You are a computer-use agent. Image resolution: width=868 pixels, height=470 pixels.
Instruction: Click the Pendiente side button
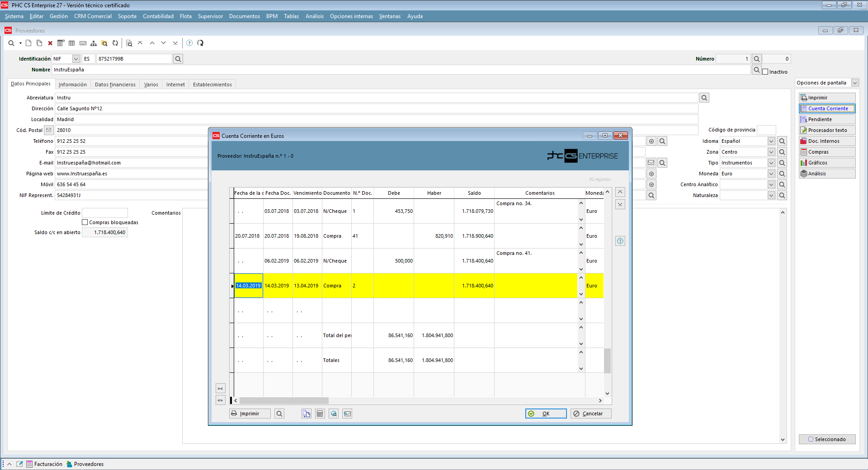click(x=827, y=119)
